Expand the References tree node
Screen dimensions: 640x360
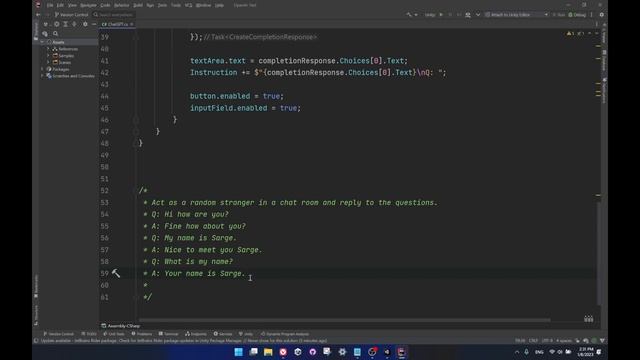point(48,49)
